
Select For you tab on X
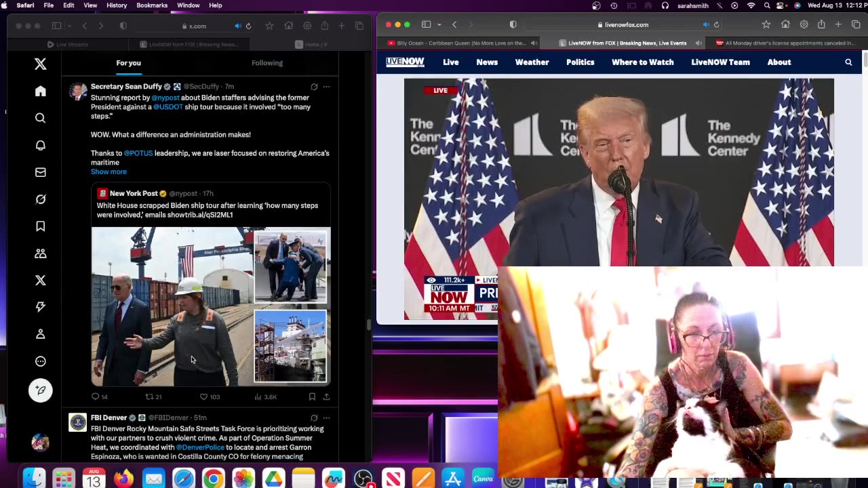coord(129,63)
